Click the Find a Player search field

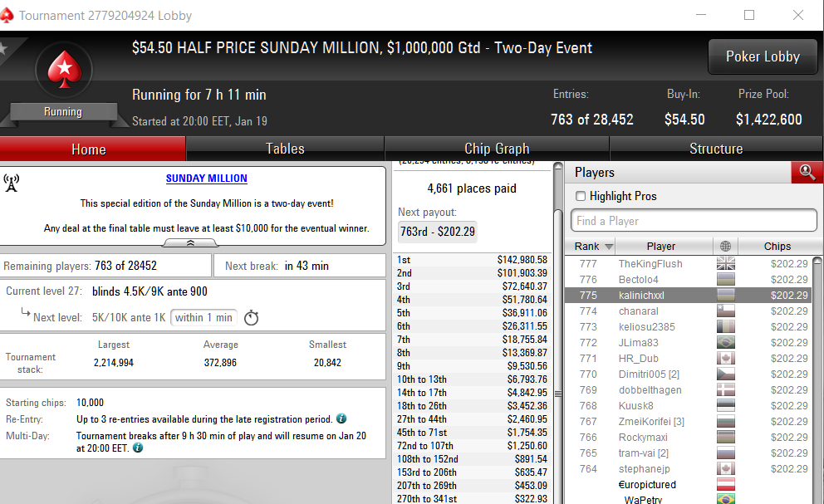694,221
